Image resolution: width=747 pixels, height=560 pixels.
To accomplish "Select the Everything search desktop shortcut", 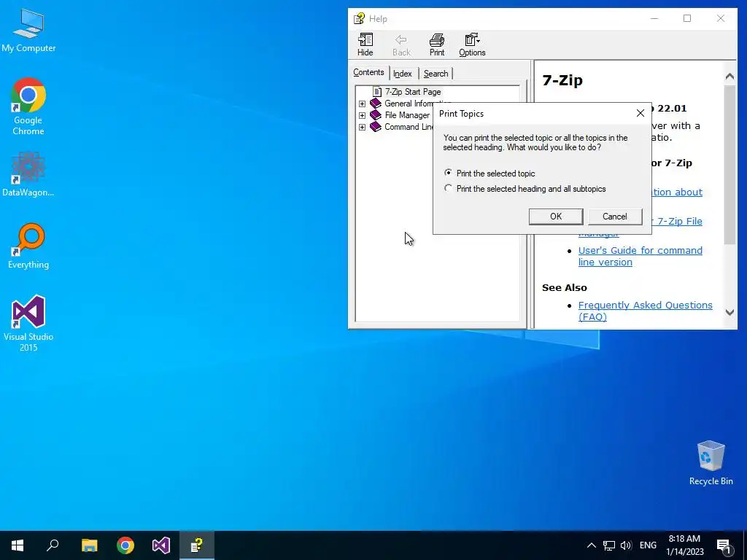I will (28, 246).
